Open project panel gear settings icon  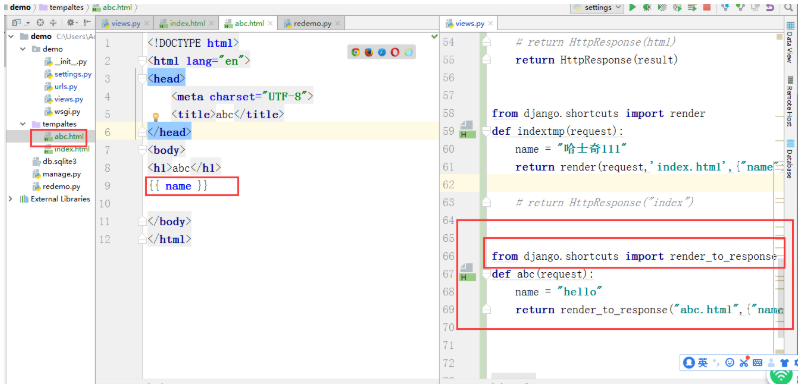(70, 23)
